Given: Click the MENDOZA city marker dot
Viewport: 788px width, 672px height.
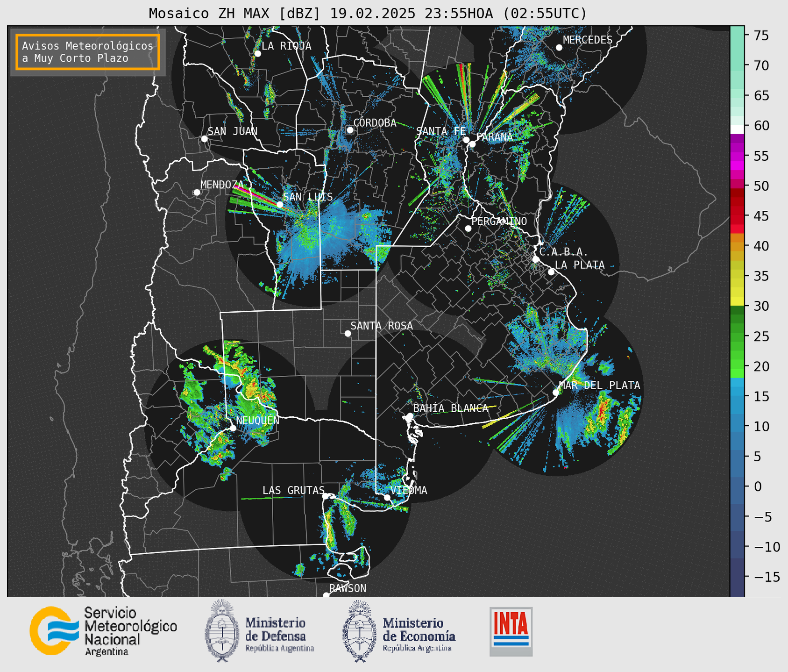Looking at the screenshot, I should click(x=197, y=193).
